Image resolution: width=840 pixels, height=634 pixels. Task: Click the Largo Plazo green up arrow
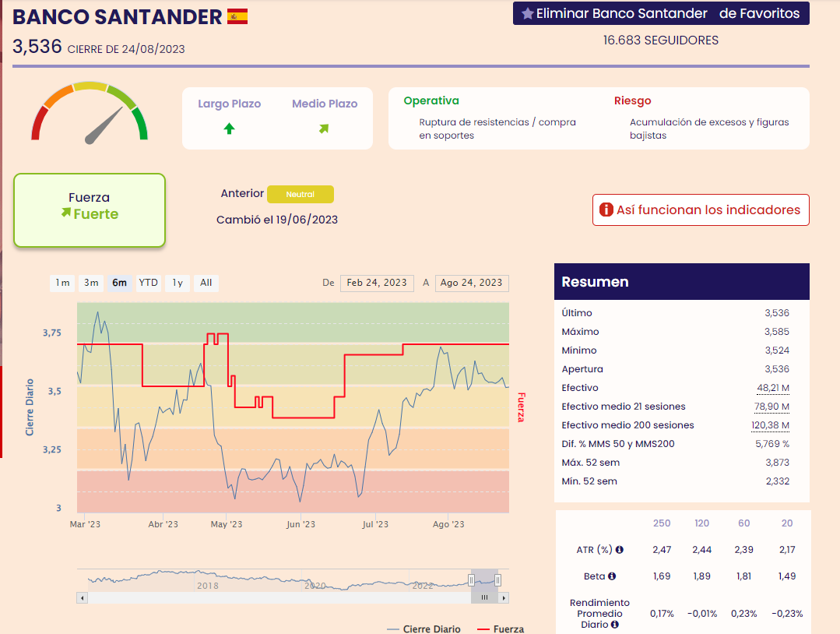pyautogui.click(x=230, y=129)
